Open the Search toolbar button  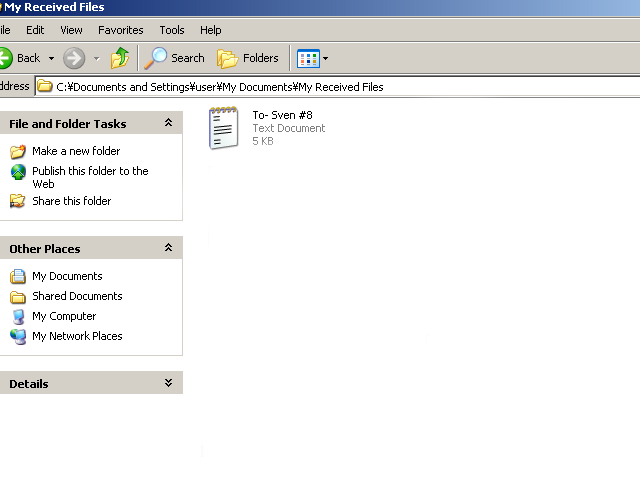[x=175, y=58]
